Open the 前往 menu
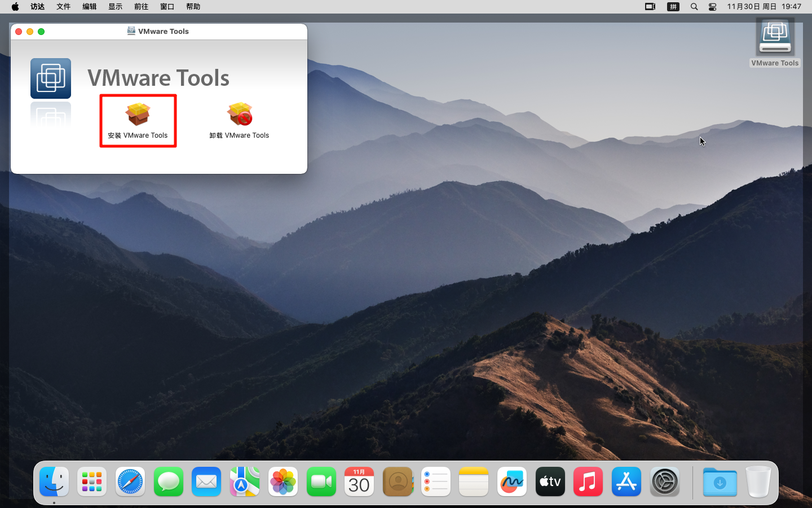This screenshot has height=508, width=812. (142, 7)
